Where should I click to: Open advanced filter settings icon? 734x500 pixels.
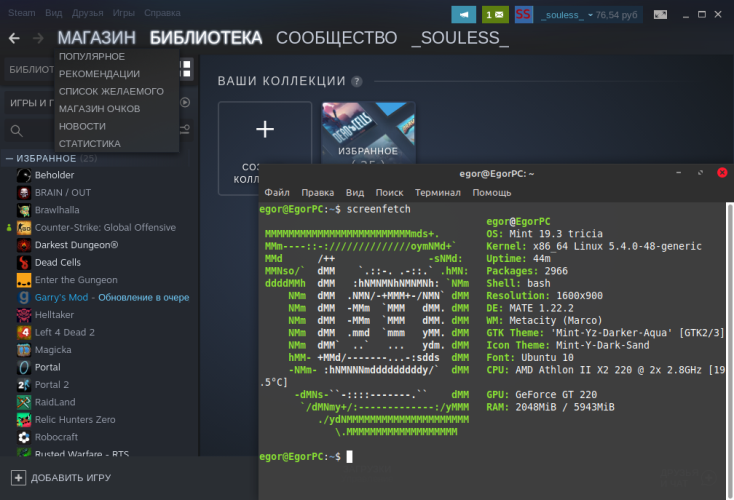[185, 129]
